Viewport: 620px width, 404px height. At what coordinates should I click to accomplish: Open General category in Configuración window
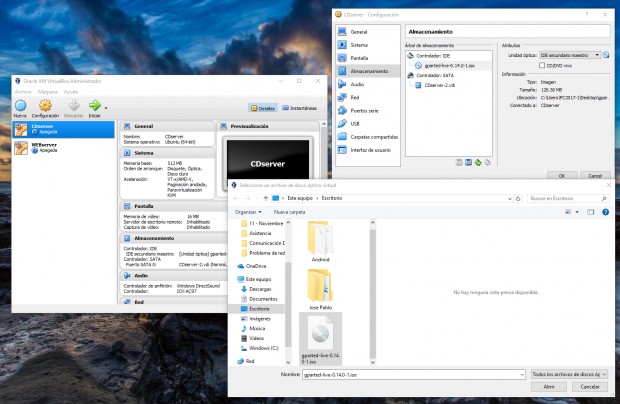368,32
